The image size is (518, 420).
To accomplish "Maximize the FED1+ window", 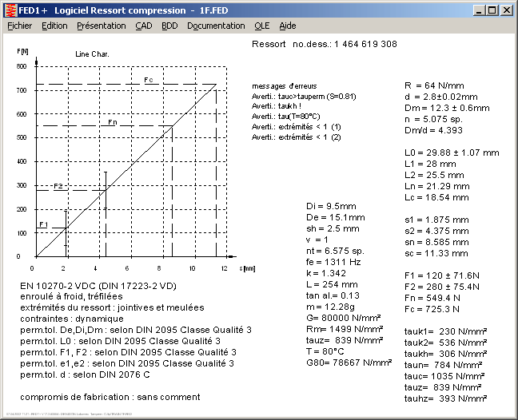I will pyautogui.click(x=492, y=10).
